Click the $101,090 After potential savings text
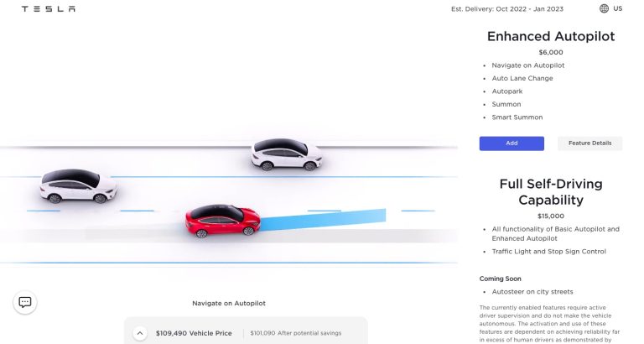 (296, 333)
